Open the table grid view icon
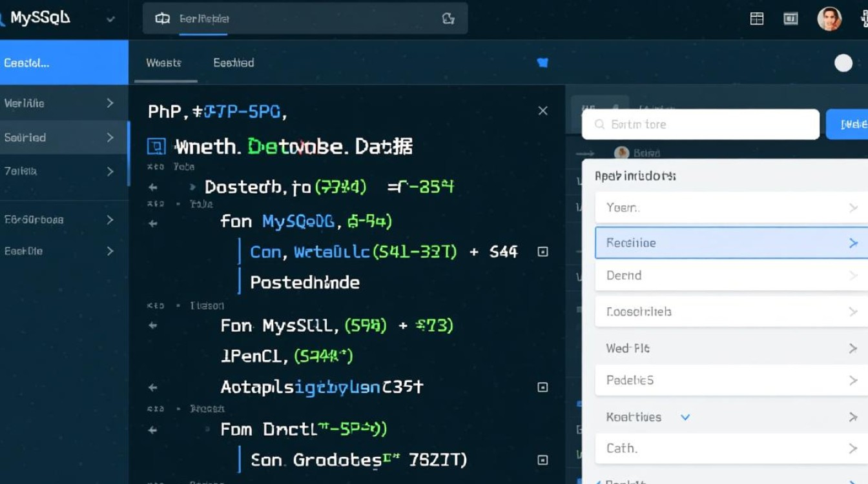The width and height of the screenshot is (868, 484). tap(757, 19)
